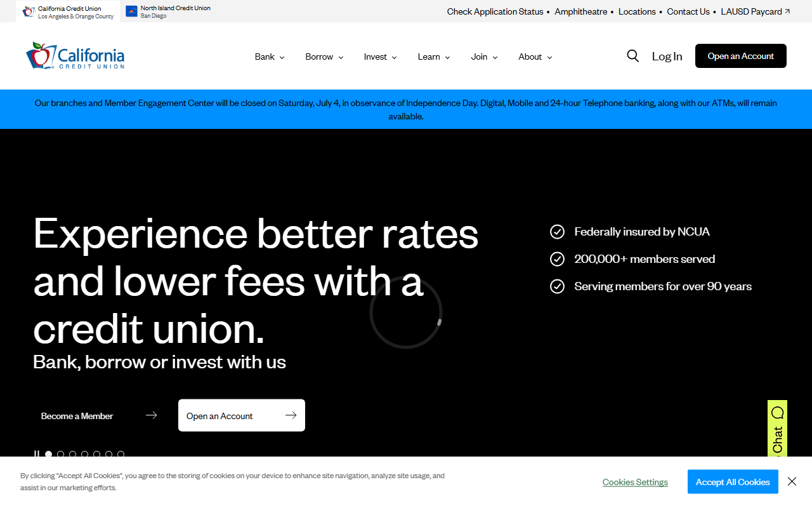Open the Chat side tab

[777, 429]
